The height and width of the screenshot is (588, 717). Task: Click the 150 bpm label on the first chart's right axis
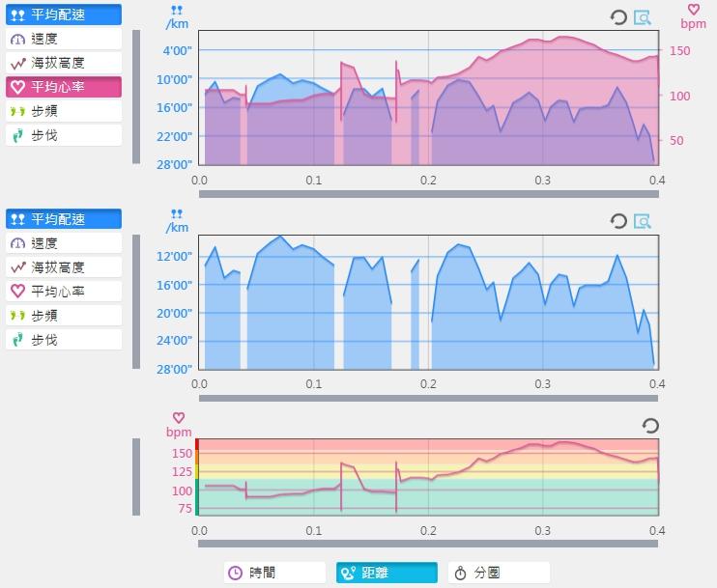(x=679, y=51)
